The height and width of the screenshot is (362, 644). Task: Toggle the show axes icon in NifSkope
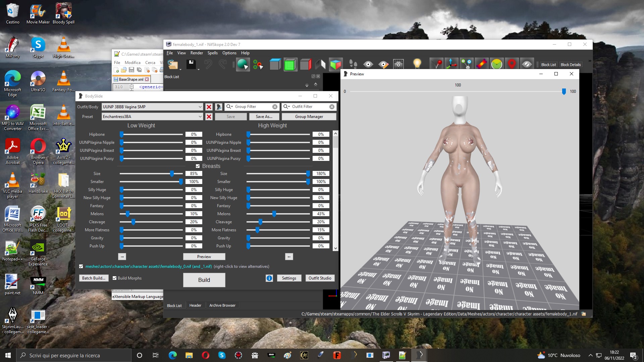[451, 64]
